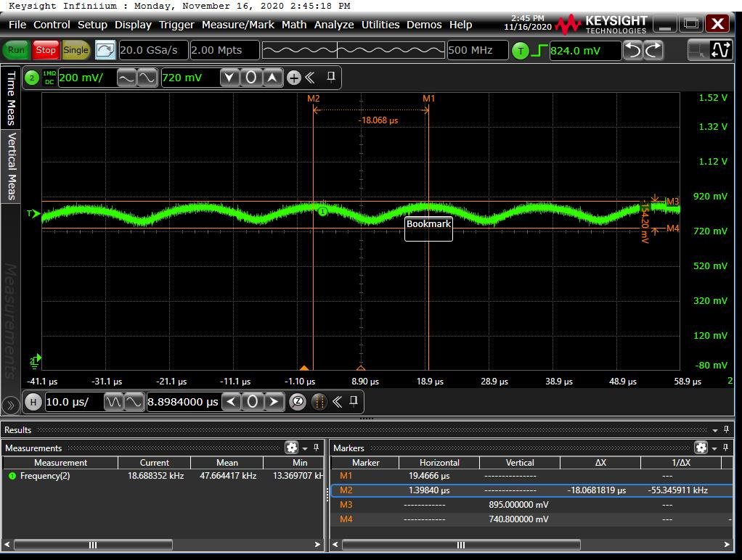Select the grid zoom box tool icon
This screenshot has height=560, width=742.
[x=698, y=50]
